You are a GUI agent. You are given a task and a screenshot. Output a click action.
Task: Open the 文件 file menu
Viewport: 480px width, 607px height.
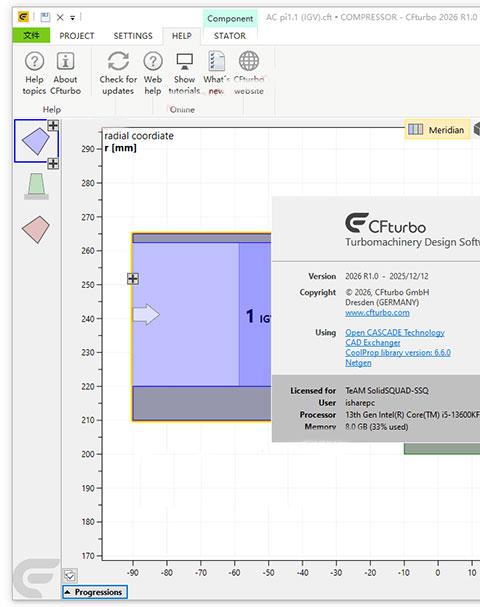[x=31, y=36]
